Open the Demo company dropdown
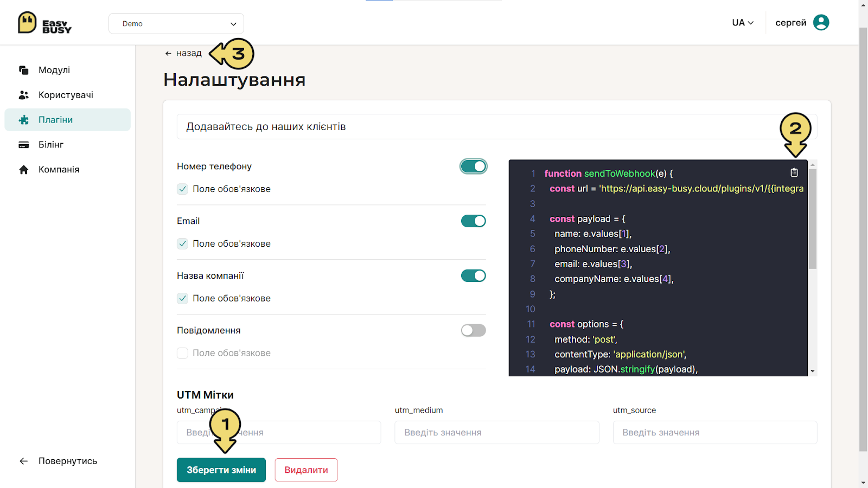Viewport: 868px width, 488px height. 176,23
